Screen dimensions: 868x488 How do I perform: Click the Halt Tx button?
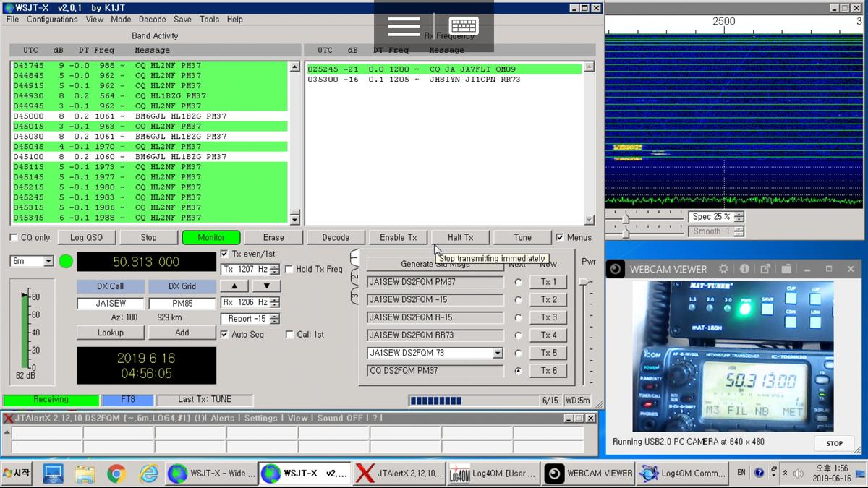click(460, 237)
